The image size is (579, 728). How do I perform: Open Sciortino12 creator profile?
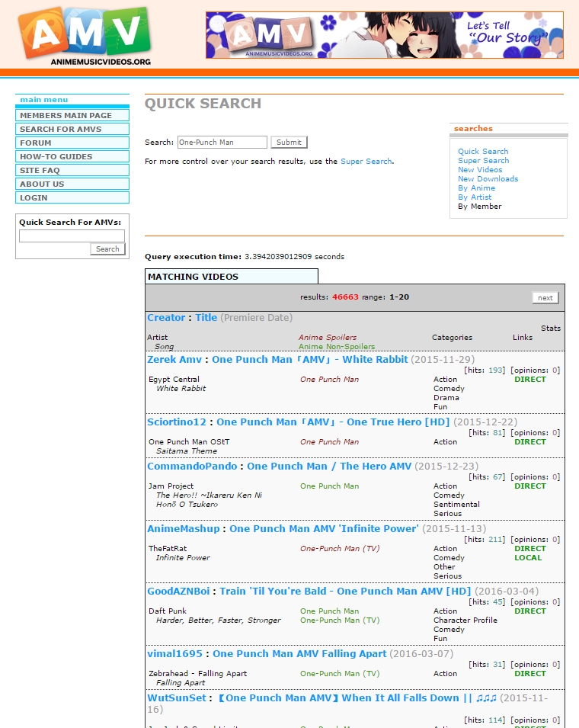pos(177,422)
